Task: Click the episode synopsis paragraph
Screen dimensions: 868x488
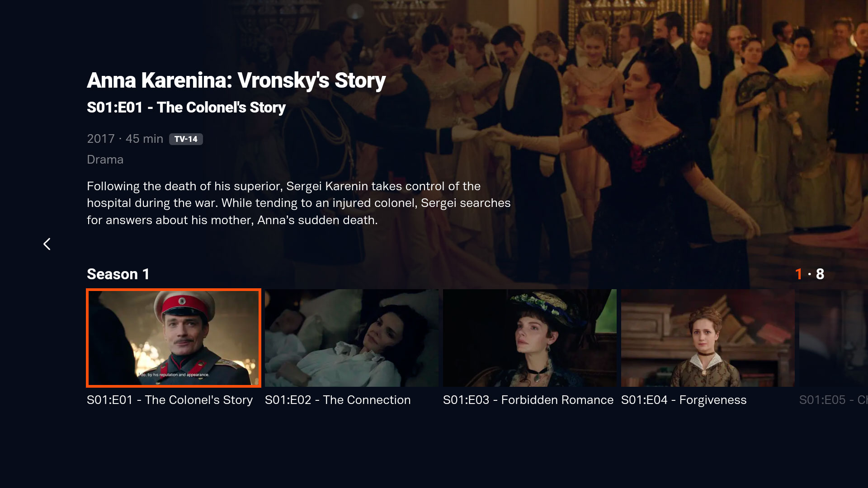Action: coord(299,203)
